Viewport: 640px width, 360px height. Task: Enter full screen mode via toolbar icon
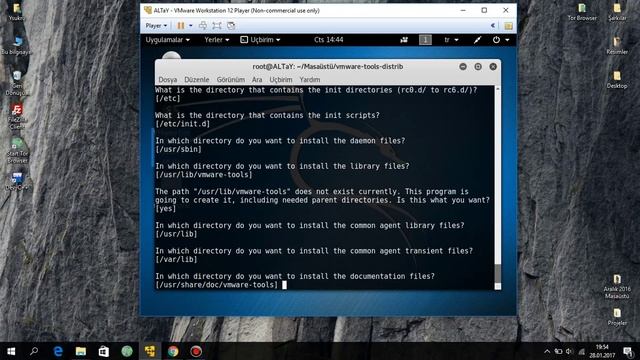tap(217, 26)
